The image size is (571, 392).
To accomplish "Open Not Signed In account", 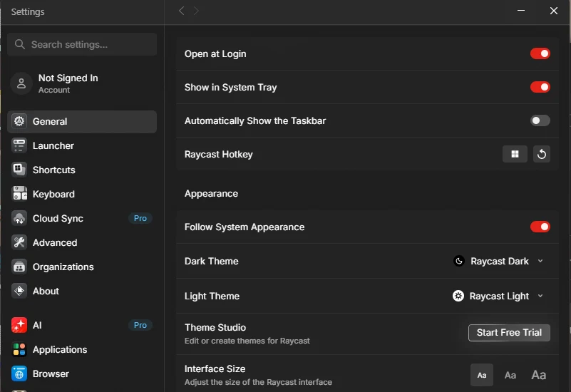I will [82, 83].
